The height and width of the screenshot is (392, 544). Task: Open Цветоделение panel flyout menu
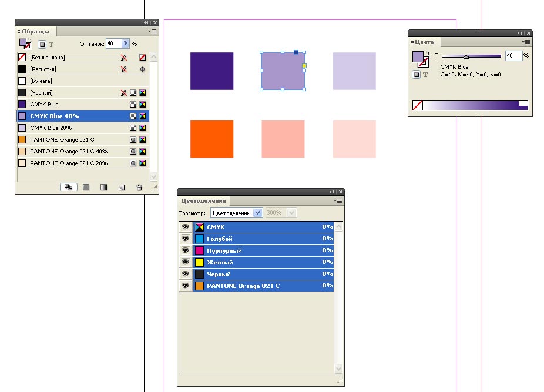(x=338, y=200)
